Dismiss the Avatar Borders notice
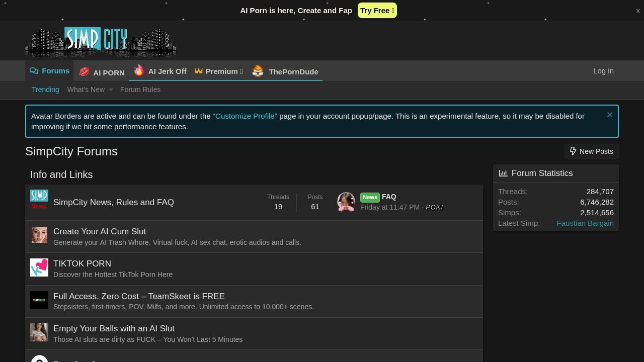This screenshot has height=362, width=644. (x=610, y=115)
